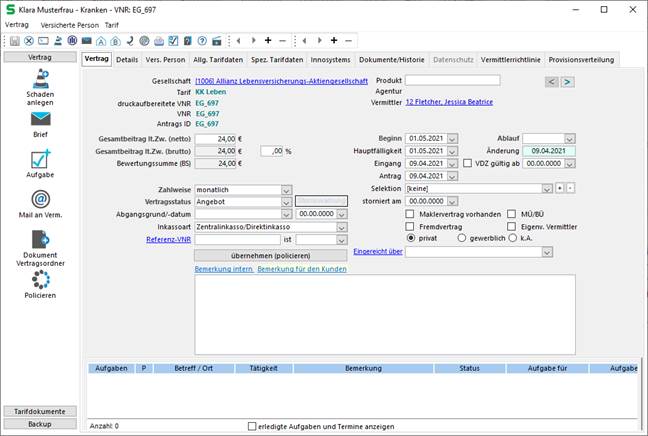Select the gewerblich radio button
Screen dimensions: 648x436
click(463, 240)
